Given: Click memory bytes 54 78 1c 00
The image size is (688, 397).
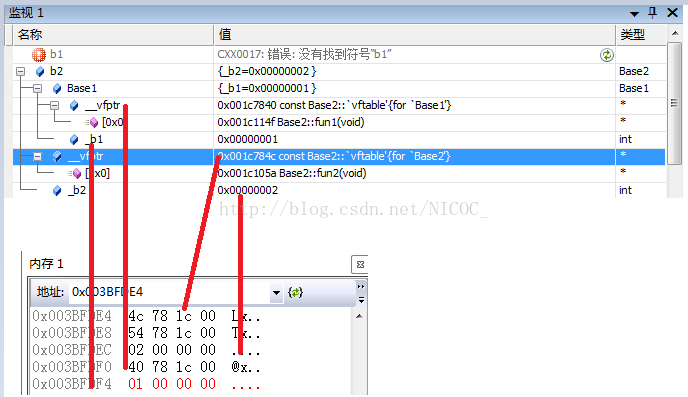Looking at the screenshot, I should (172, 333).
